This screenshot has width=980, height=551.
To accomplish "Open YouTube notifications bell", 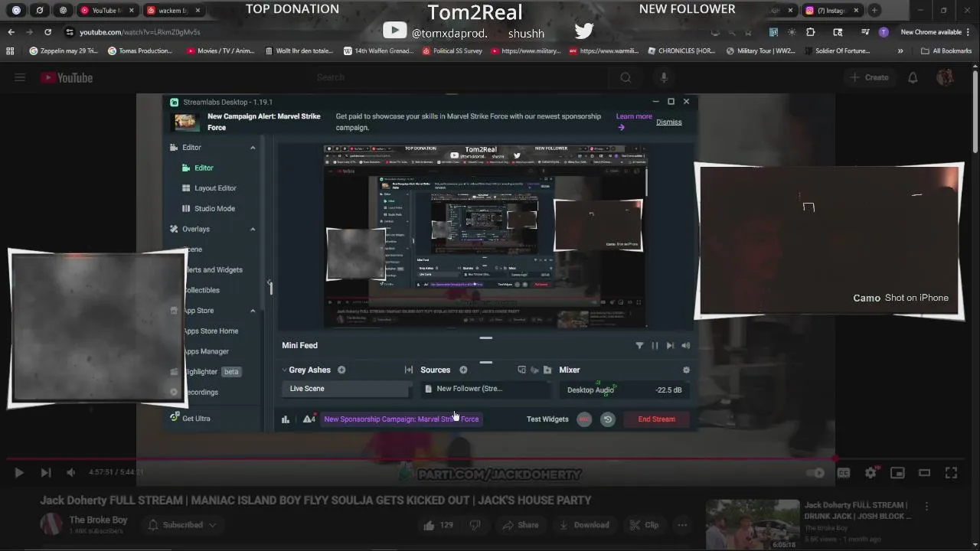I will tap(913, 77).
